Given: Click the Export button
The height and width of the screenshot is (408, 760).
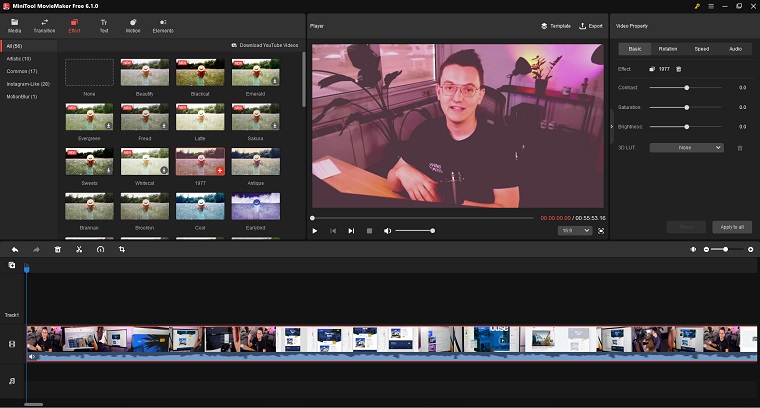Looking at the screenshot, I should pyautogui.click(x=591, y=26).
